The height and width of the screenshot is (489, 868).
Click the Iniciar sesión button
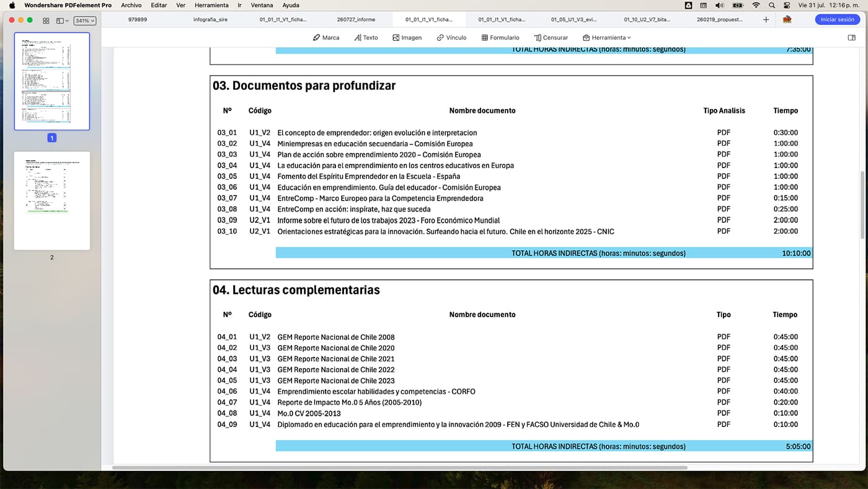point(837,20)
